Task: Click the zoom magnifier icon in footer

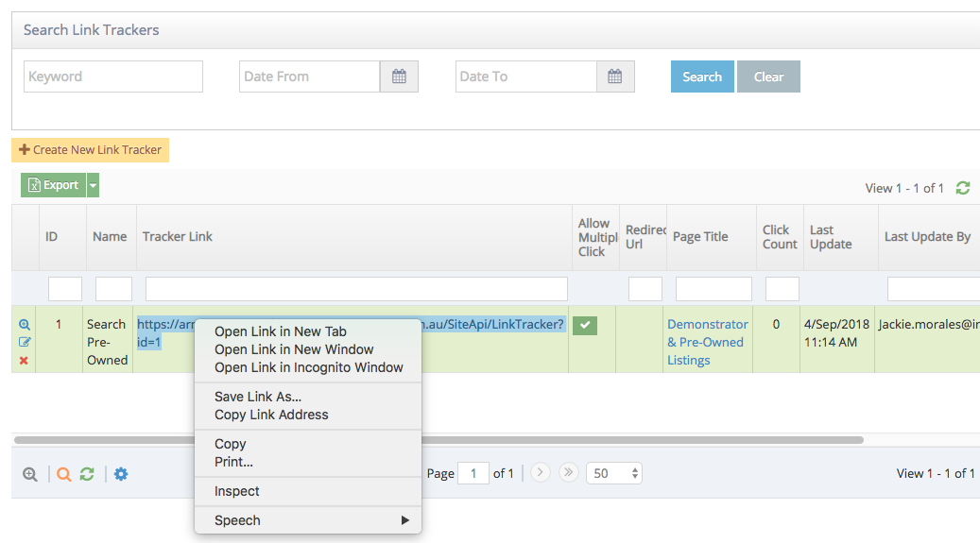Action: (30, 474)
